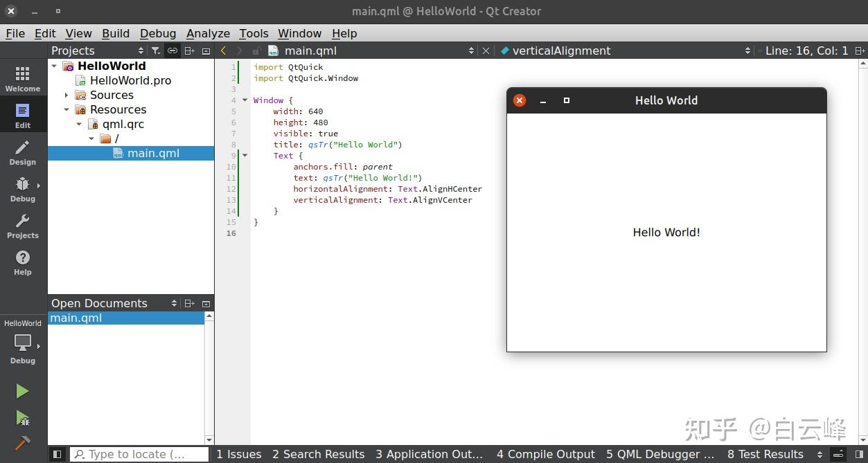Open the Analyze menu
This screenshot has width=868, height=463.
[x=208, y=33]
